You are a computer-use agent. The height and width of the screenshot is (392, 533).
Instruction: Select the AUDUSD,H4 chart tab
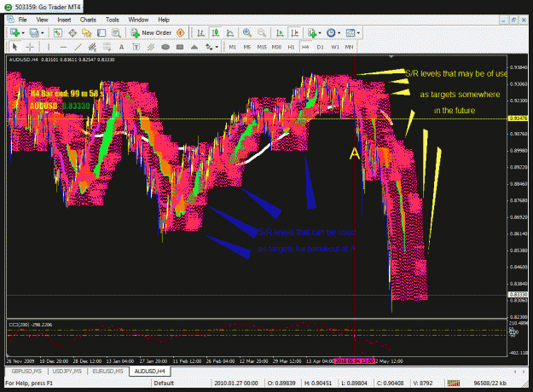pyautogui.click(x=149, y=372)
